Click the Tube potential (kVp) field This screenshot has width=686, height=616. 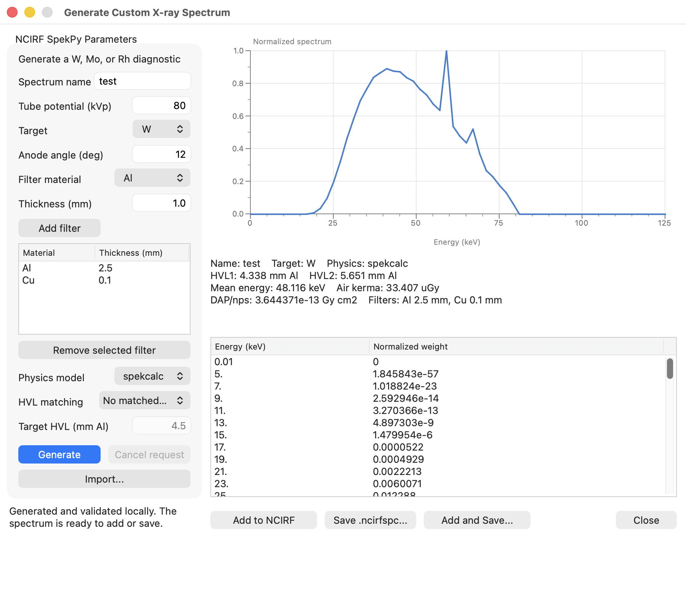(162, 106)
